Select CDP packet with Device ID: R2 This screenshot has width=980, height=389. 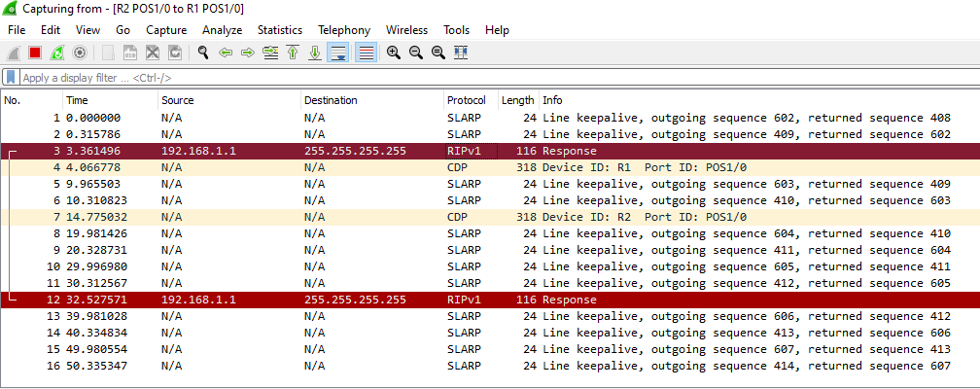tap(490, 217)
